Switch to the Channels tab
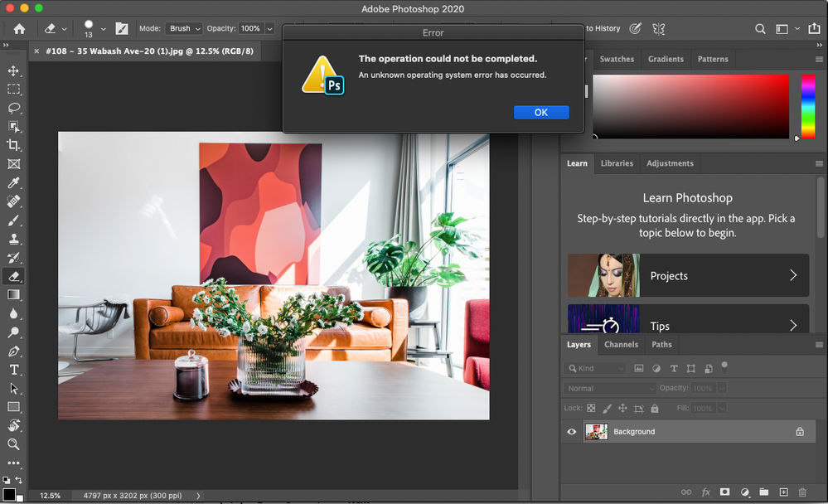Viewport: 828px width, 504px height. click(x=621, y=345)
